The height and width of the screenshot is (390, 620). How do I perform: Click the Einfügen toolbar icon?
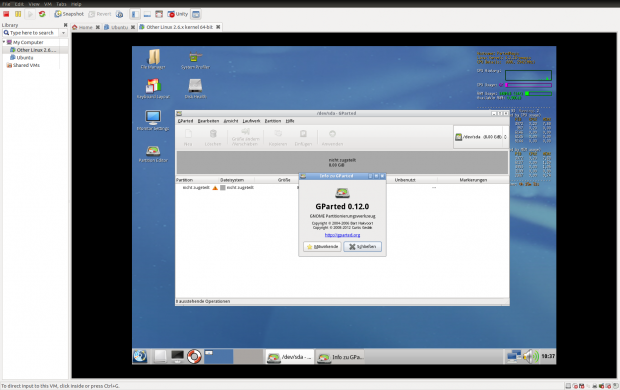303,137
